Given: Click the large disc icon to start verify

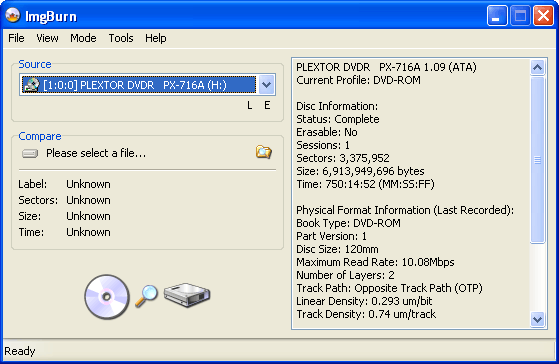Looking at the screenshot, I should click(107, 297).
